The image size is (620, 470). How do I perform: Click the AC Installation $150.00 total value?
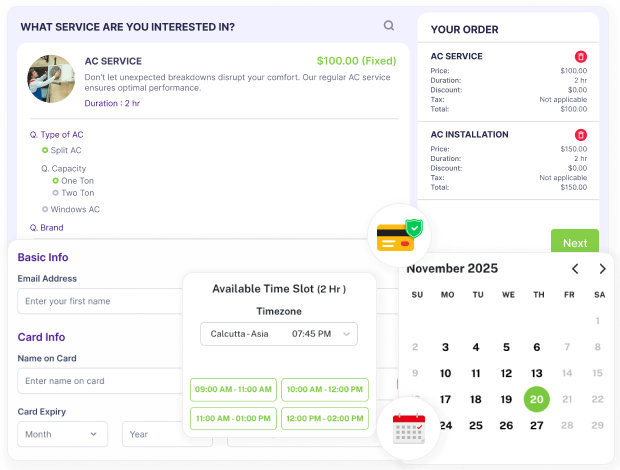(574, 187)
